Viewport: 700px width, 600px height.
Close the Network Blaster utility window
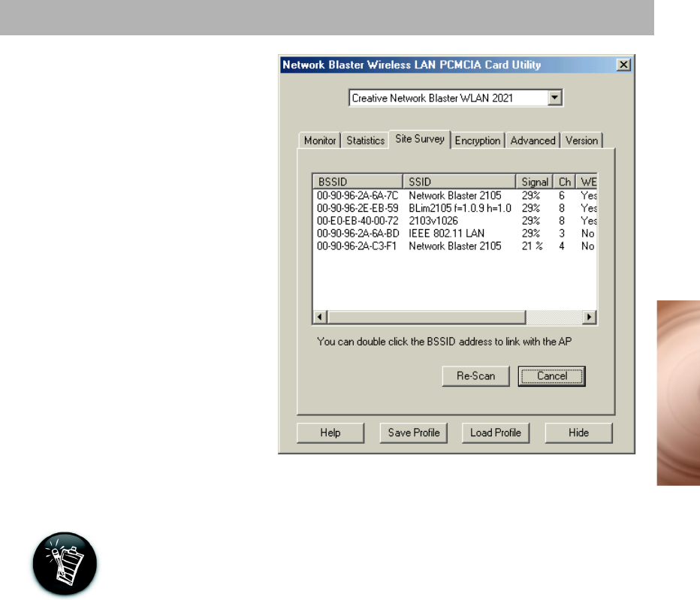click(x=623, y=65)
